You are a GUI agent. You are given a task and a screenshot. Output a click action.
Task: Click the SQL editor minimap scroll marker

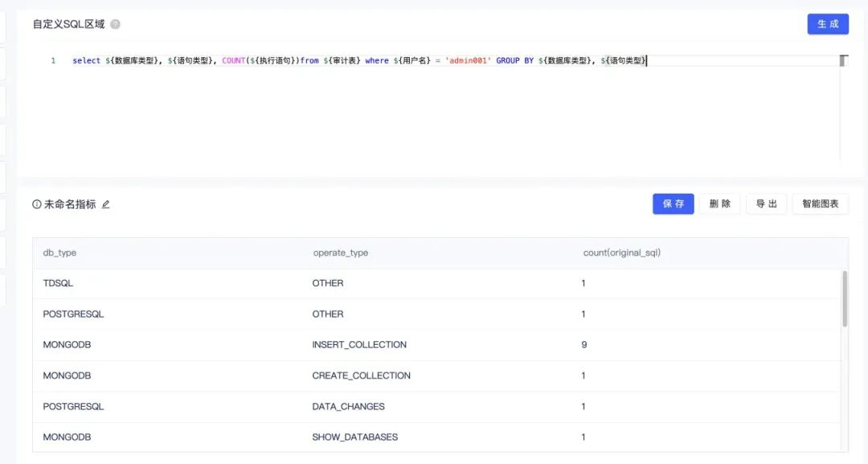click(x=843, y=60)
